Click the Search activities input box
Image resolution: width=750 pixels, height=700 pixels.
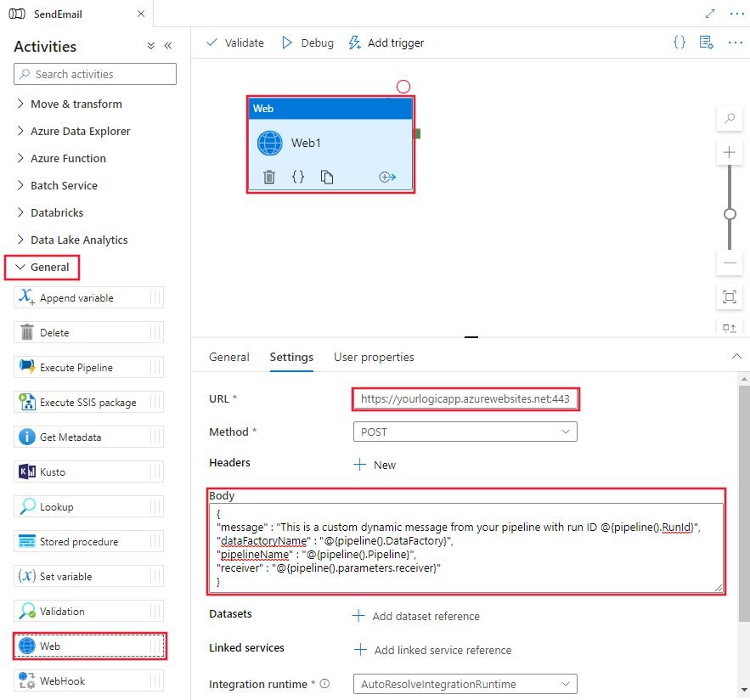(94, 74)
